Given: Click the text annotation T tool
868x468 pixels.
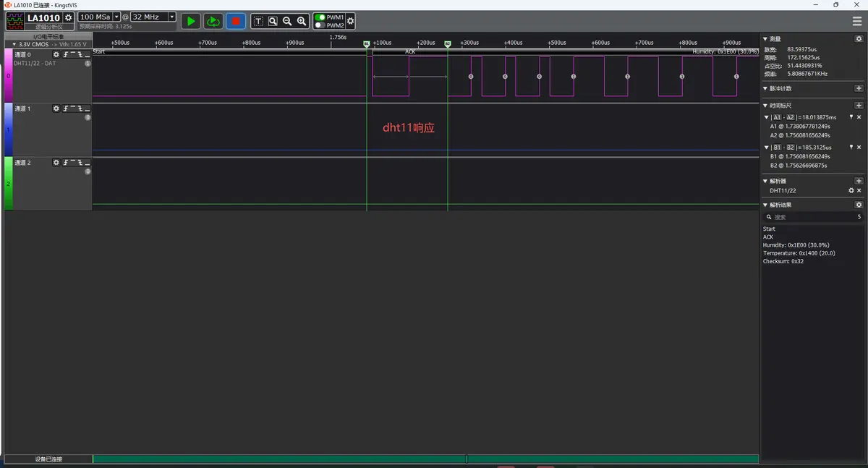Looking at the screenshot, I should 258,21.
